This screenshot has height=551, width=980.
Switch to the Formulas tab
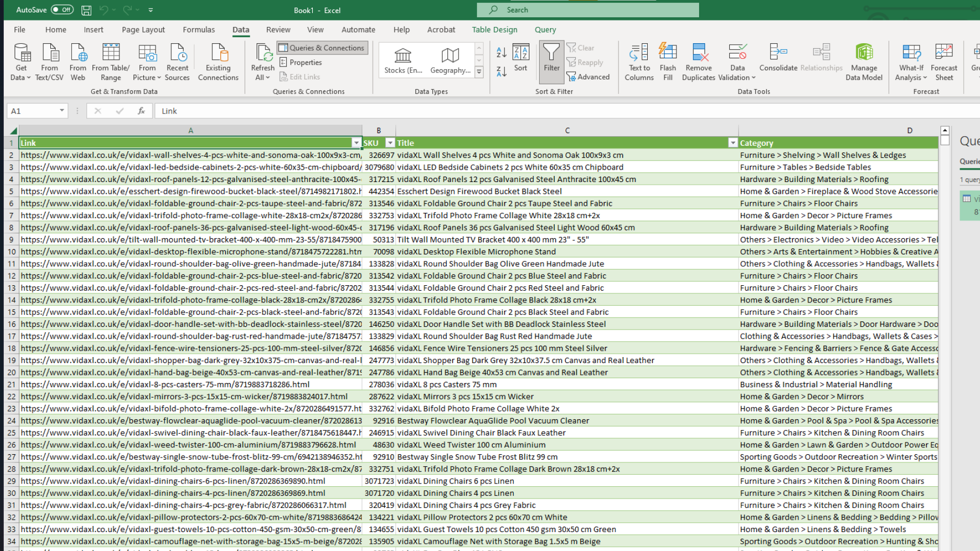coord(199,30)
